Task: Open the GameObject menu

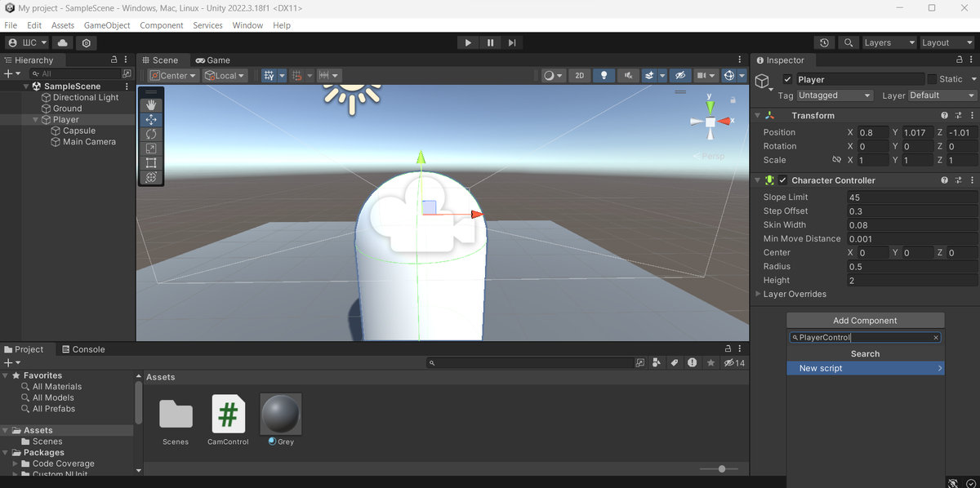Action: tap(107, 25)
